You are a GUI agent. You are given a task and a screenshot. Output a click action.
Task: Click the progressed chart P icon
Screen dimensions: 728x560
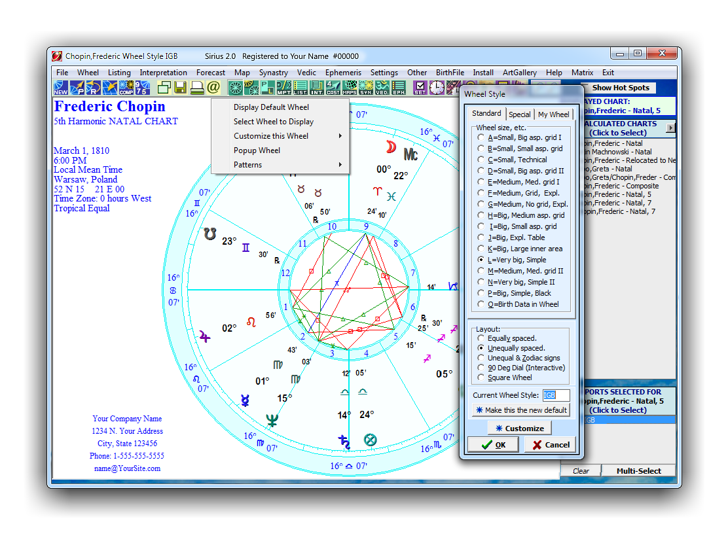point(77,88)
